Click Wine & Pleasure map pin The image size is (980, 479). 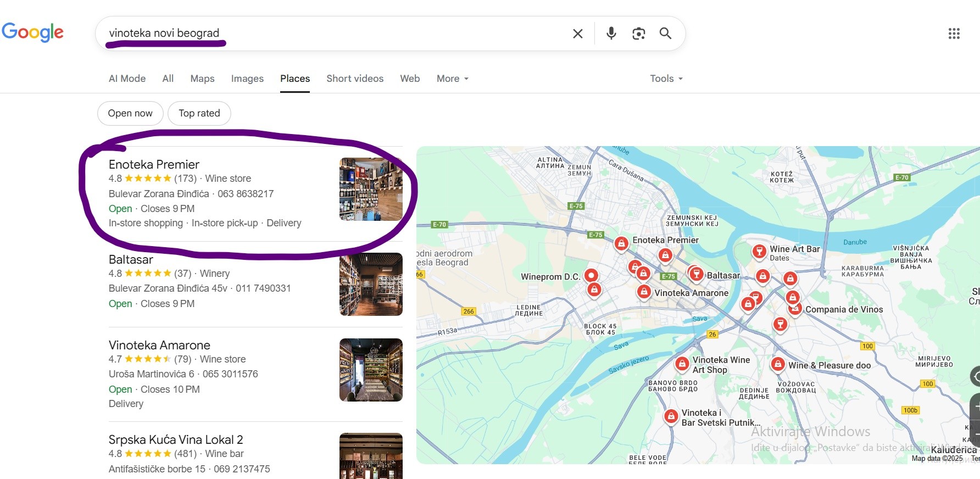[778, 364]
